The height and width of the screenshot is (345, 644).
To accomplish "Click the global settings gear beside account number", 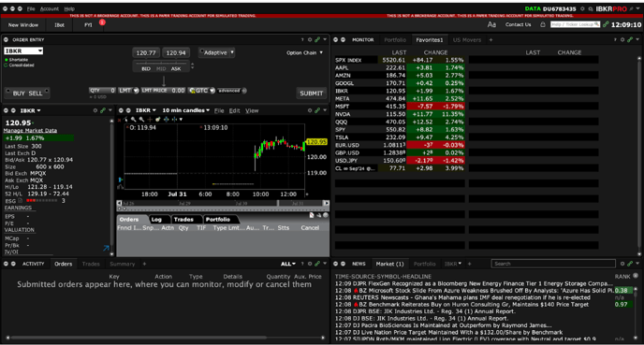I will [582, 8].
